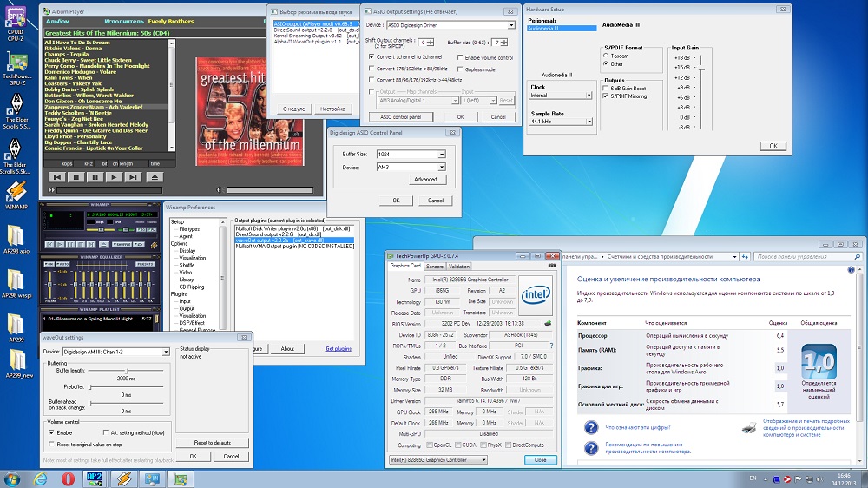Select the Tascam S/PDIF format option

[606, 56]
